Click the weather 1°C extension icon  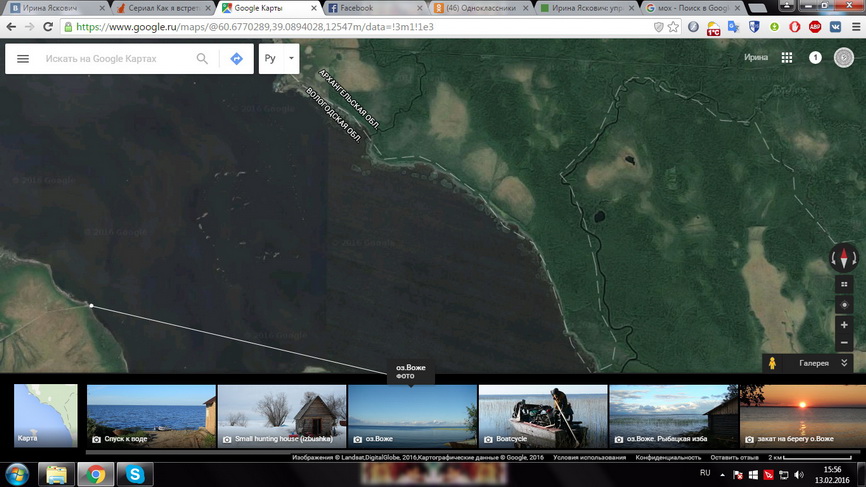tap(714, 28)
